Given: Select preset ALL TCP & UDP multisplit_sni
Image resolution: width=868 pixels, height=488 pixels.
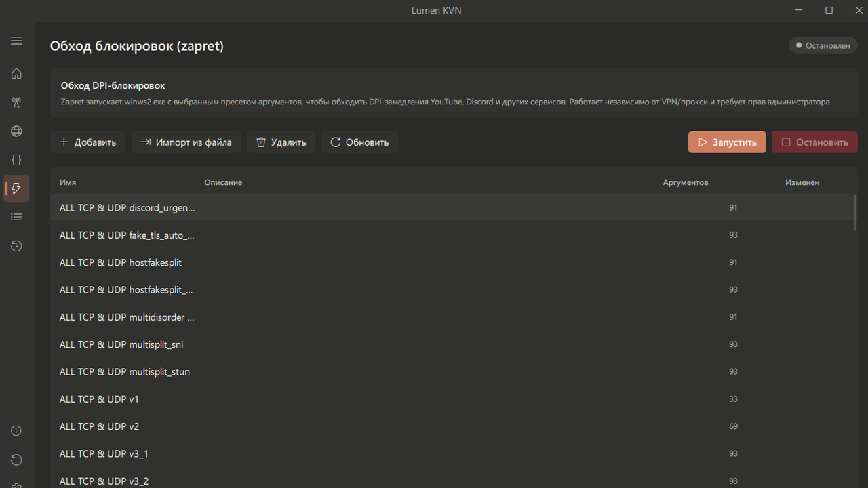Looking at the screenshot, I should tap(452, 344).
